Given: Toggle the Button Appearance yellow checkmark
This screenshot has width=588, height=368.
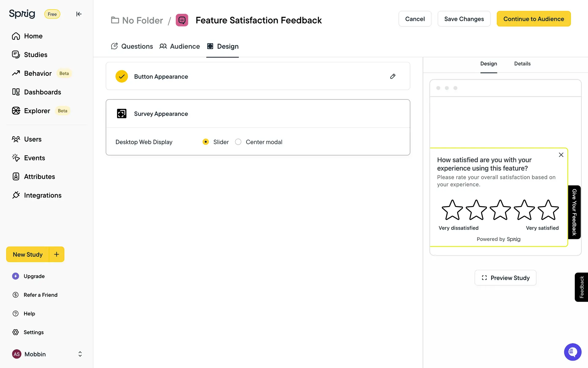Looking at the screenshot, I should point(122,76).
